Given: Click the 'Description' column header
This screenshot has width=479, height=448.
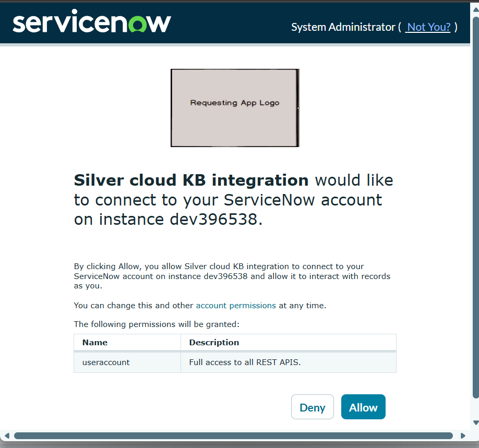Looking at the screenshot, I should point(289,342).
